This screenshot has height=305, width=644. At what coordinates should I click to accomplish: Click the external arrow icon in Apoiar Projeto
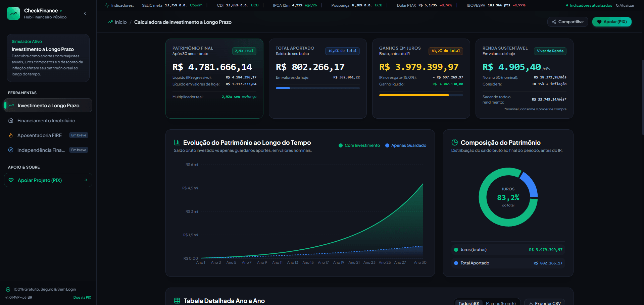coord(86,180)
